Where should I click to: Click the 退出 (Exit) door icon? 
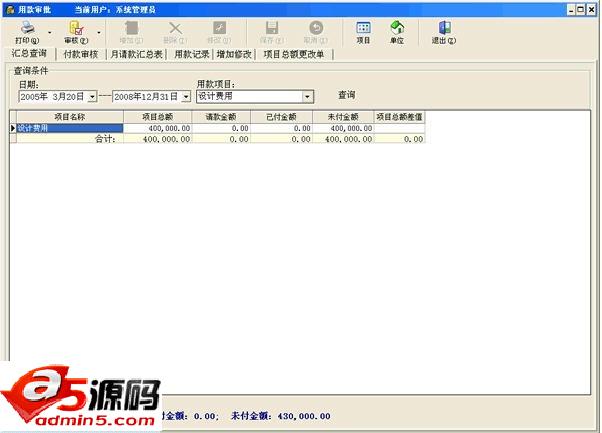point(444,32)
